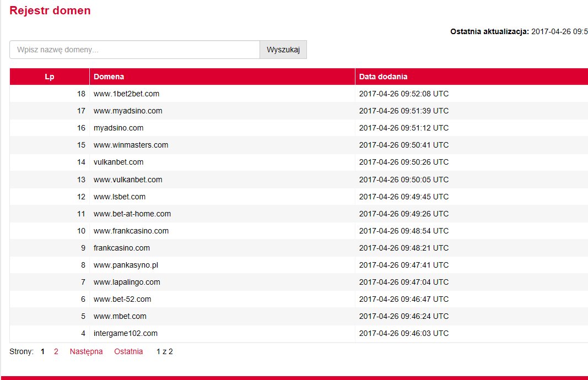
Task: Click row number 18 cell
Action: point(50,94)
